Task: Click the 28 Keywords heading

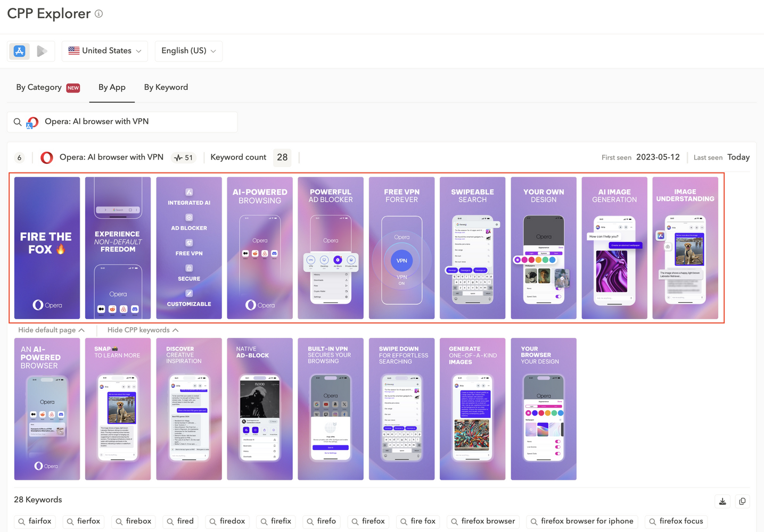Action: pyautogui.click(x=38, y=500)
